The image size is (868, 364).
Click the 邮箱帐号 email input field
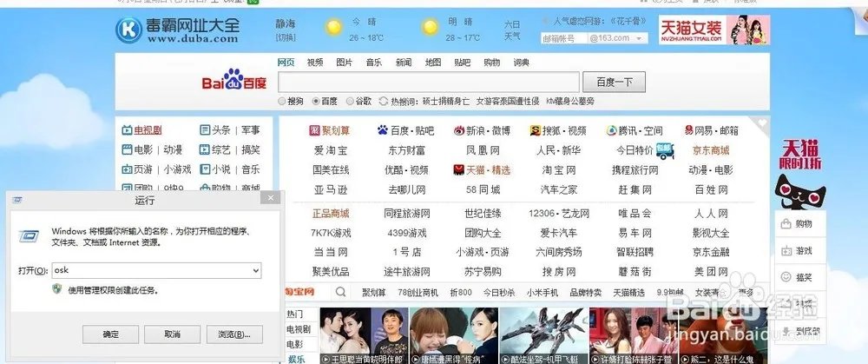(563, 38)
